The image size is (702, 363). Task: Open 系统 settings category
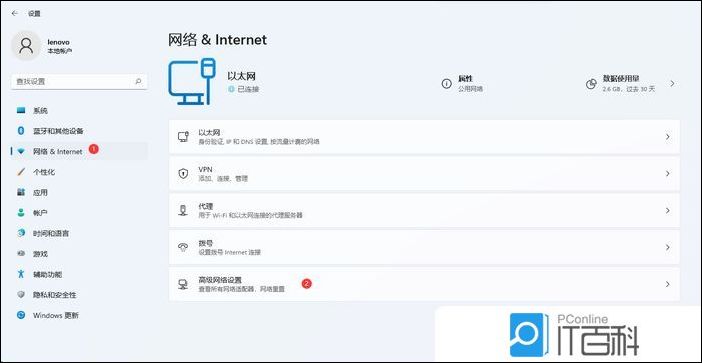79,111
